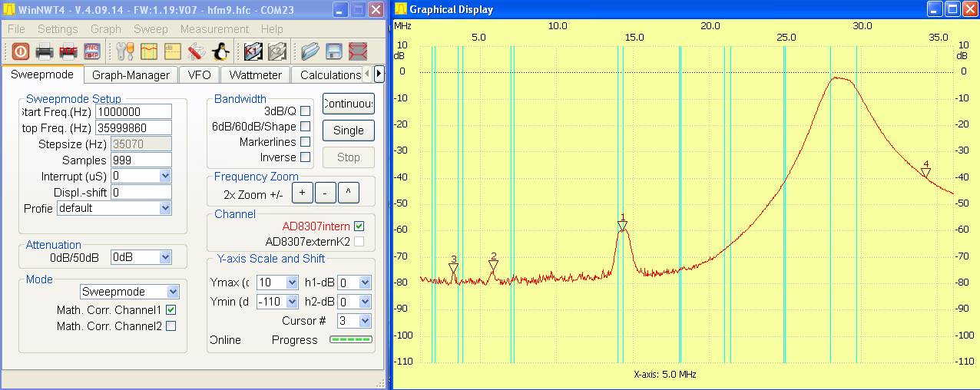Click marker 1 triangle on the graph
Viewport: 980px width, 390px height.
(x=622, y=226)
